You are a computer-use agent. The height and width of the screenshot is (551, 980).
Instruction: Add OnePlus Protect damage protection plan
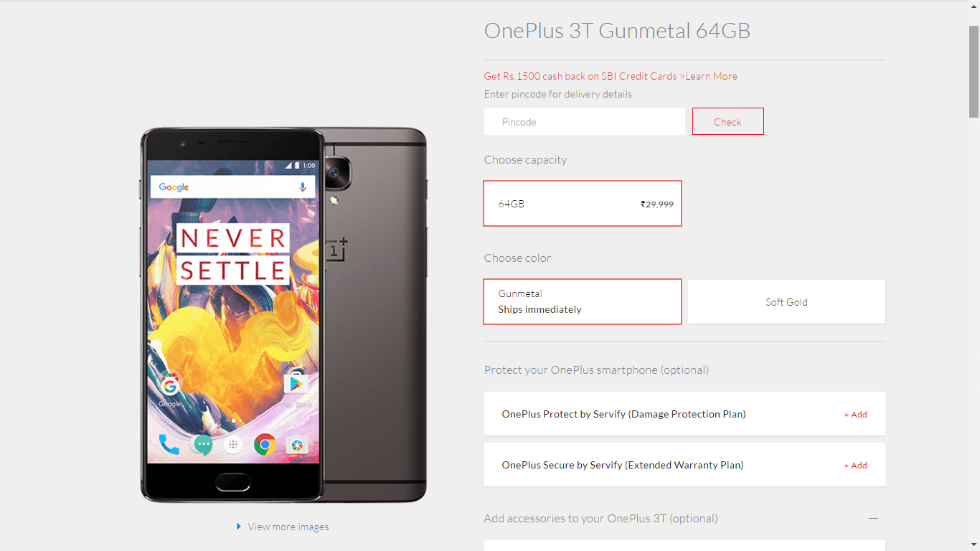tap(855, 414)
